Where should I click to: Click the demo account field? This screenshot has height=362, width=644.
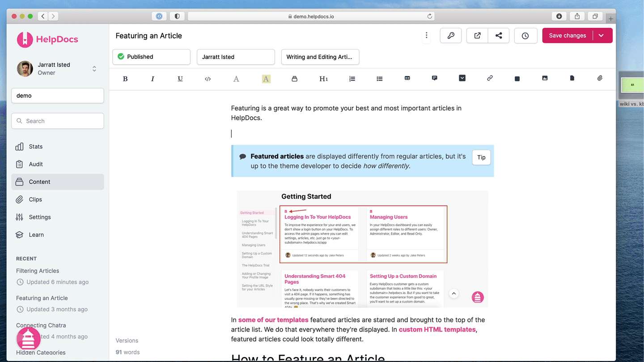58,96
